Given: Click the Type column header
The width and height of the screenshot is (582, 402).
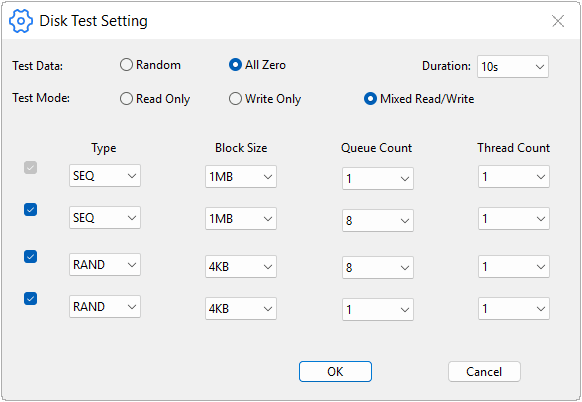Looking at the screenshot, I should (104, 148).
